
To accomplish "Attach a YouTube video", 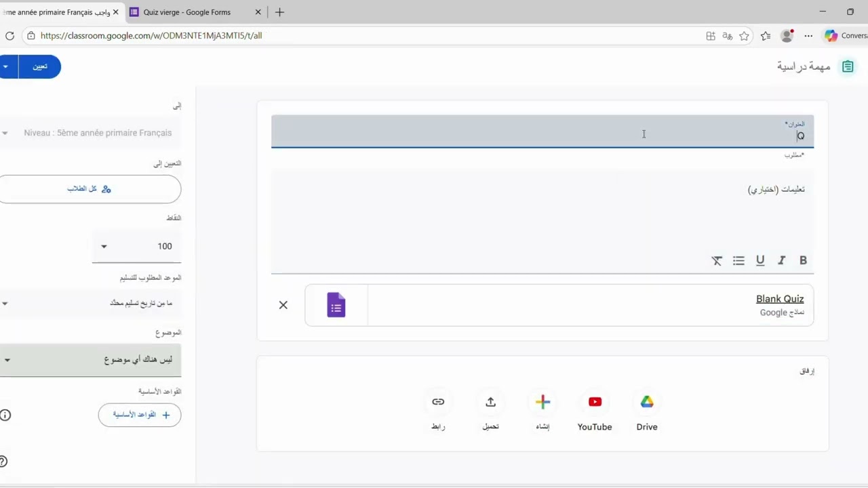I will (x=595, y=402).
